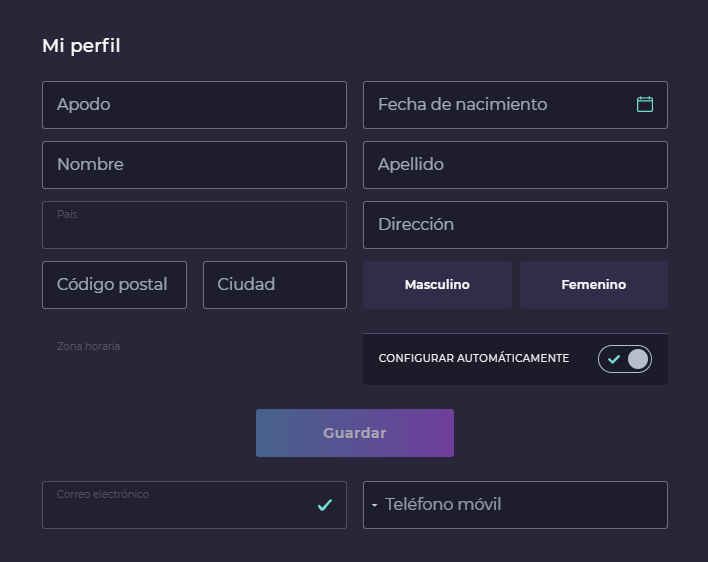708x562 pixels.
Task: Click the Configurar automáticamente label text
Action: pos(473,358)
